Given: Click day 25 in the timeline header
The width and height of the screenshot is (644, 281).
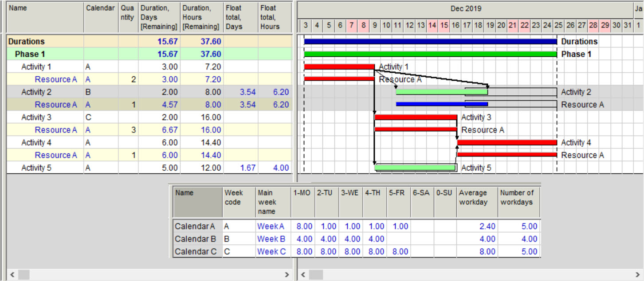Looking at the screenshot, I should [x=558, y=25].
